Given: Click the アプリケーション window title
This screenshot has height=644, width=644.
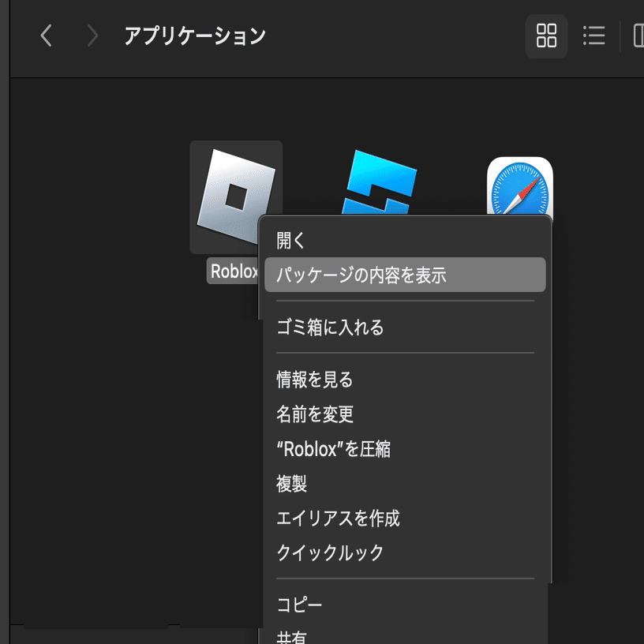Looking at the screenshot, I should 195,36.
